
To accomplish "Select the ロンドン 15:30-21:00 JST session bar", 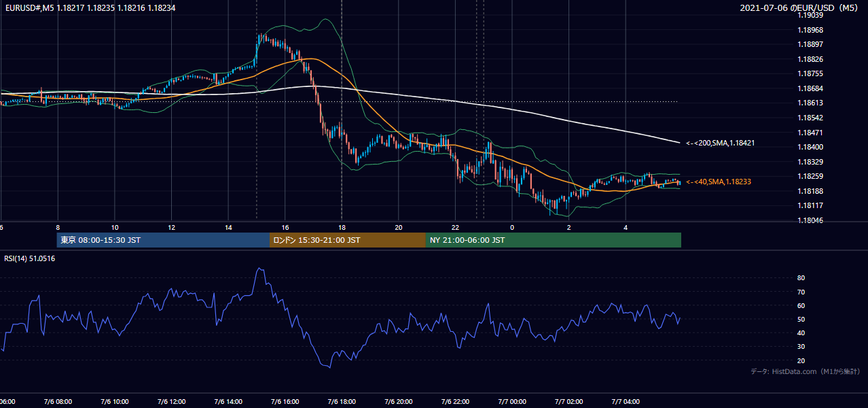I will pyautogui.click(x=348, y=240).
